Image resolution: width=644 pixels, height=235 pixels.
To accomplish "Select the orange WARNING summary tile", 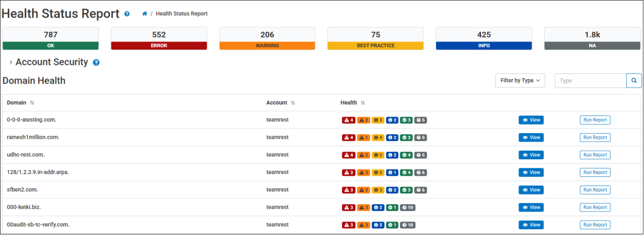I will (267, 39).
